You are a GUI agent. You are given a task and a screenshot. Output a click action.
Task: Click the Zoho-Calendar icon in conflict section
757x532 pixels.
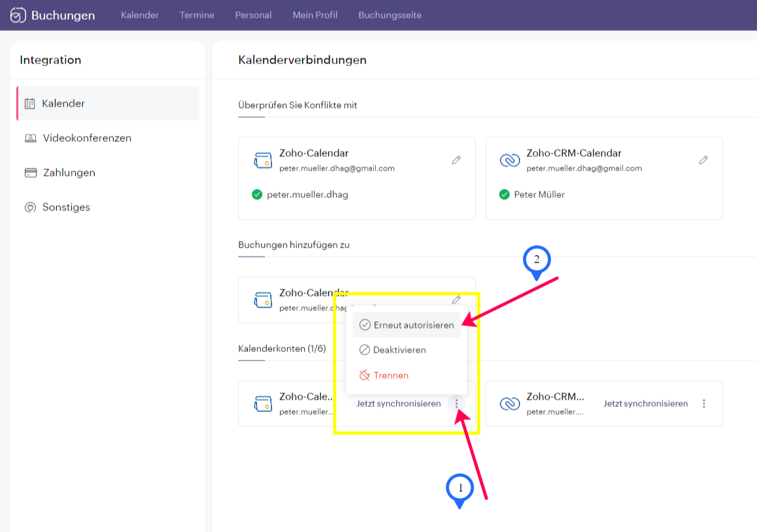(x=263, y=161)
